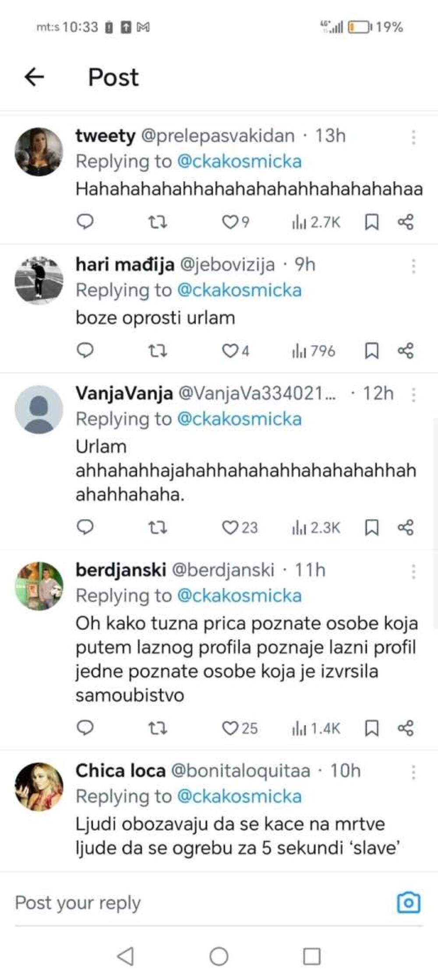438x980 pixels.
Task: Reply to berdjanski's comment
Action: [85, 728]
